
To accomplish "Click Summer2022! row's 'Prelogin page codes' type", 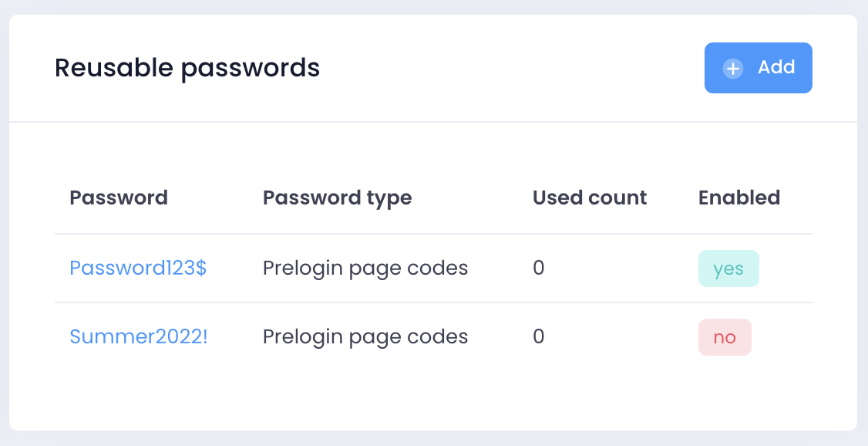I will [x=365, y=337].
